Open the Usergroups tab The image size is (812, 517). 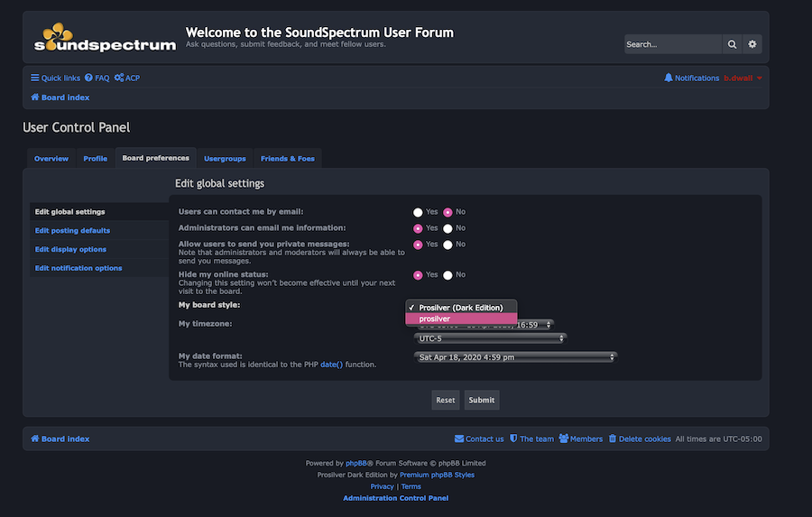point(225,159)
